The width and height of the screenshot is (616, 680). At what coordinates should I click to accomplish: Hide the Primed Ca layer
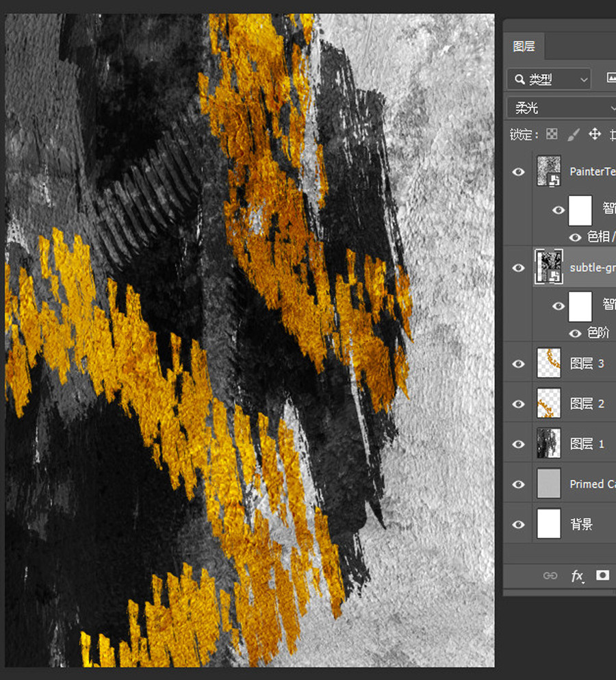518,484
